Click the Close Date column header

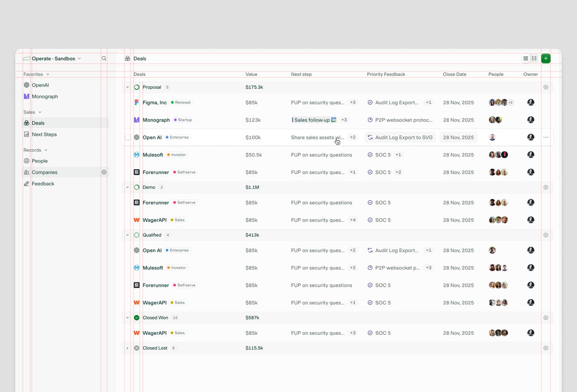pyautogui.click(x=454, y=74)
